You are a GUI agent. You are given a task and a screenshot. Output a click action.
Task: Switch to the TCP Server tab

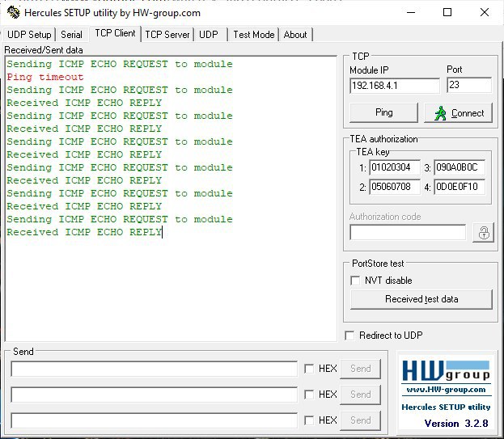pyautogui.click(x=167, y=35)
